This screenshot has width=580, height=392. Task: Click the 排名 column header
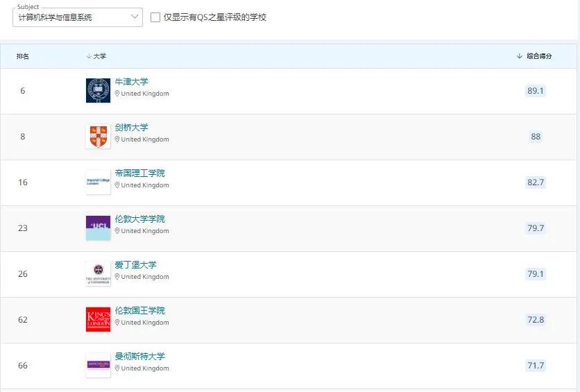23,56
